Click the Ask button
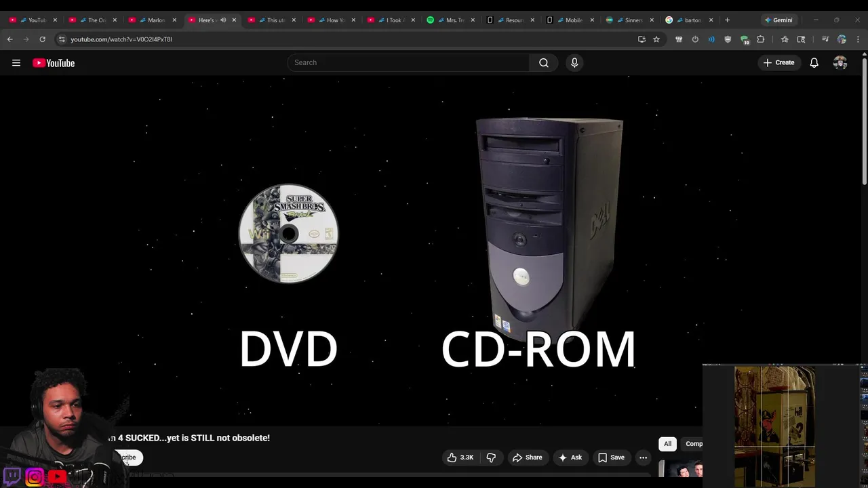Screen dimensions: 868x488 [570, 457]
